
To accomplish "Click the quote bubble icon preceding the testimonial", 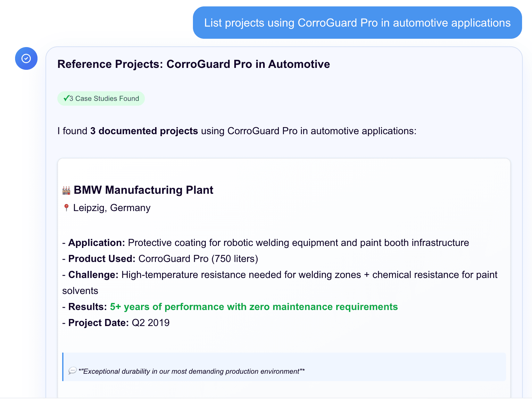I will point(72,371).
